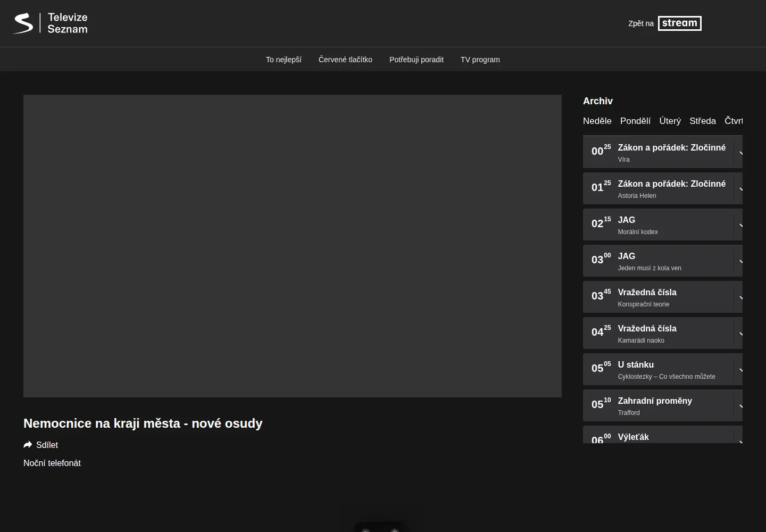Click the Noční telefonát episode description
Image resolution: width=766 pixels, height=532 pixels.
52,463
